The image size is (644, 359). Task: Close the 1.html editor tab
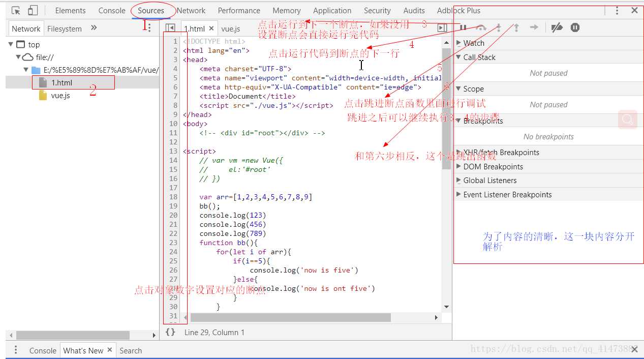[211, 28]
